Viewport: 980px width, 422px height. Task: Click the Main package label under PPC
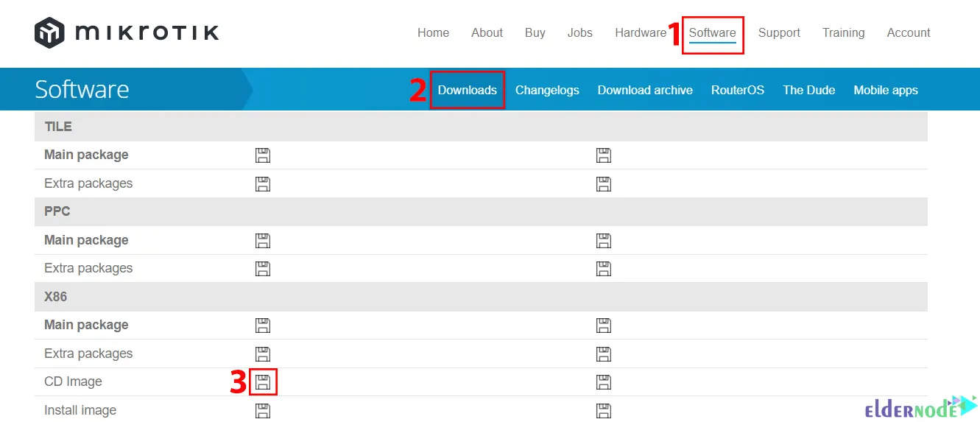(x=86, y=240)
